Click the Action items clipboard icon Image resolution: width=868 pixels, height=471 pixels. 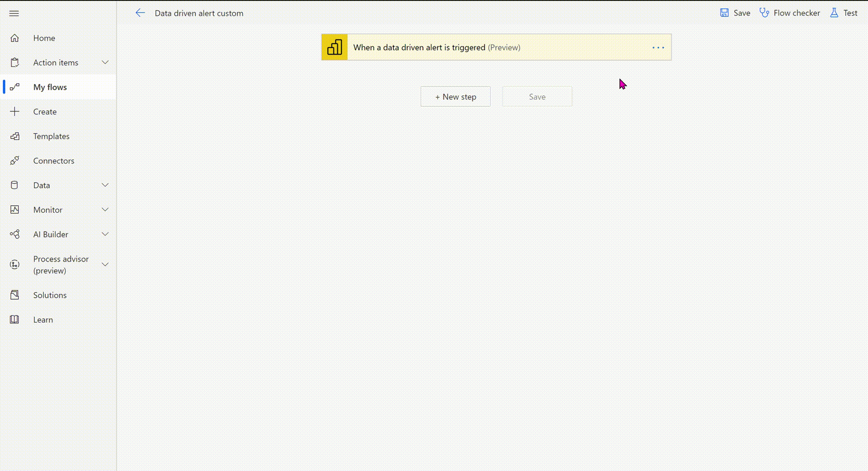pyautogui.click(x=14, y=62)
